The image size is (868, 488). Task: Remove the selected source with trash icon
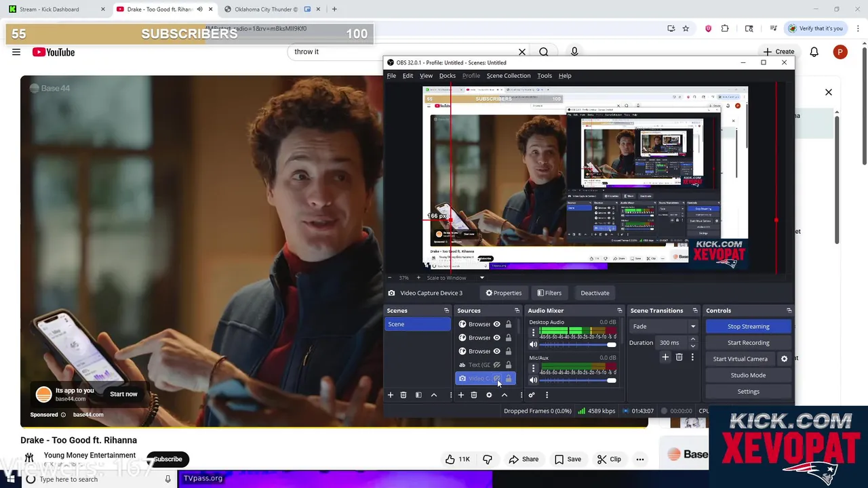tap(474, 395)
